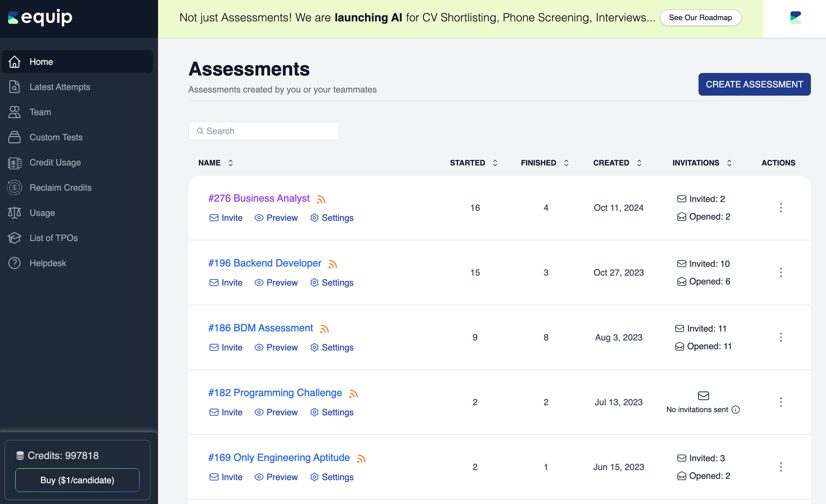Image resolution: width=826 pixels, height=504 pixels.
Task: Click the info icon next to No invitations sent
Action: pyautogui.click(x=736, y=409)
